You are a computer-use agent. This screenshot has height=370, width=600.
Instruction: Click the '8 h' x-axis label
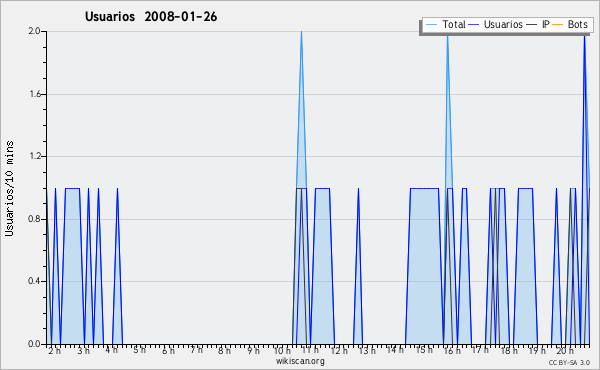pos(224,351)
